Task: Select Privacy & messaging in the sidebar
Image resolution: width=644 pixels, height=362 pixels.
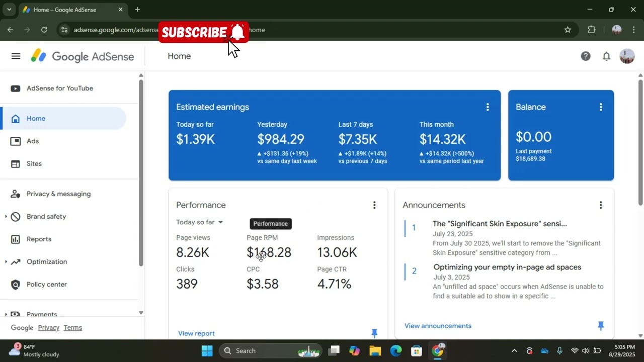Action: pos(58,194)
